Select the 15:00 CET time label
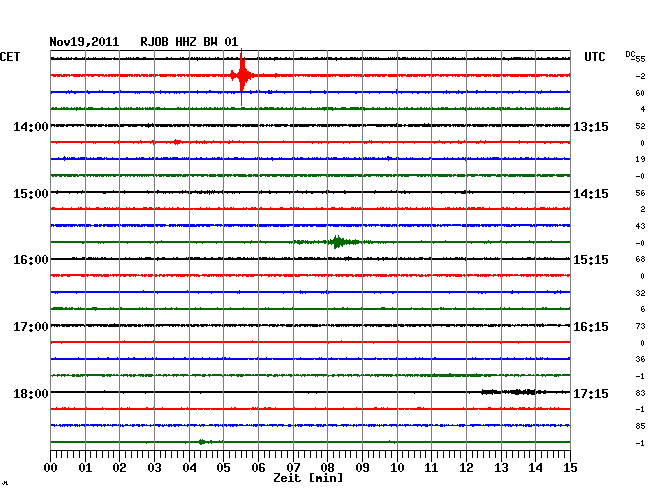 (x=31, y=194)
